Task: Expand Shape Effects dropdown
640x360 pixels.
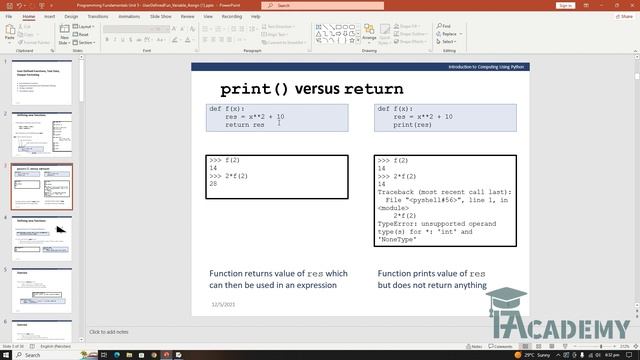Action: (409, 42)
